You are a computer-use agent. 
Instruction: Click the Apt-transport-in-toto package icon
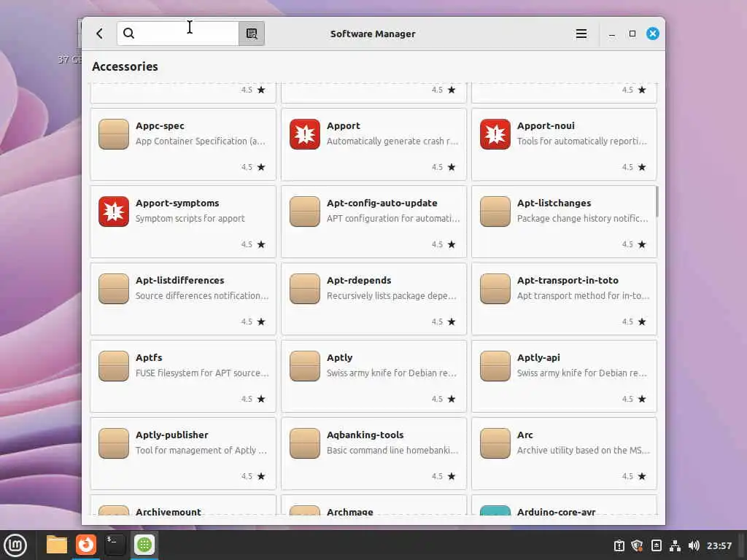495,289
